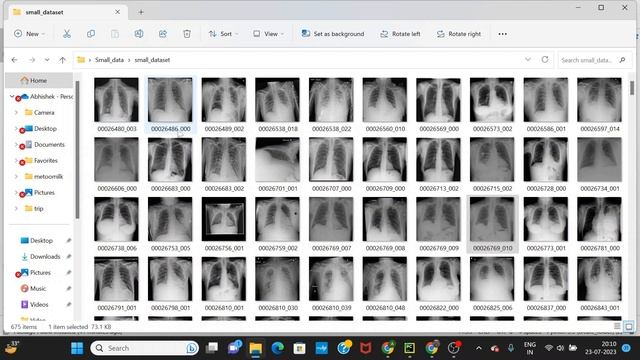Open Microsoft Store from the taskbar
The height and width of the screenshot is (360, 640).
300,348
